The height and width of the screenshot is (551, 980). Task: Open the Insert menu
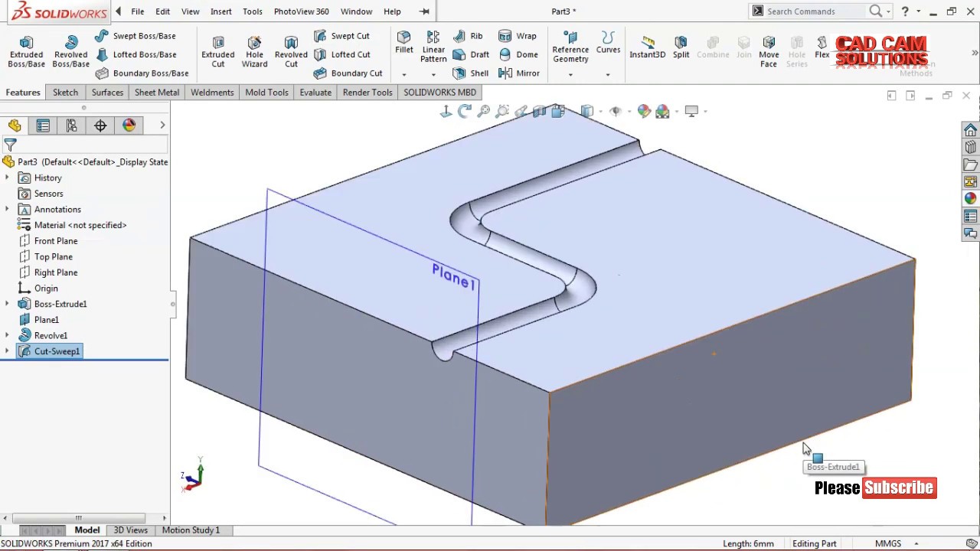tap(221, 11)
